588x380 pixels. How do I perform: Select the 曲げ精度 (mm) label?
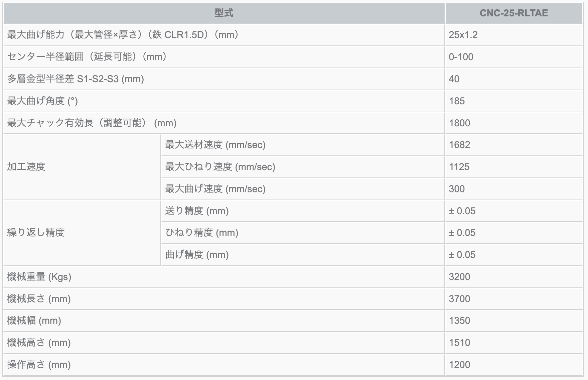[197, 255]
